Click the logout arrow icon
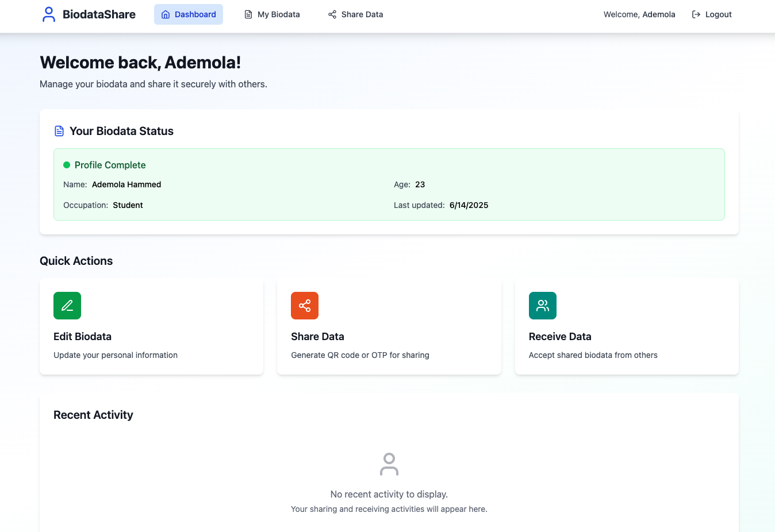The image size is (775, 532). (696, 14)
